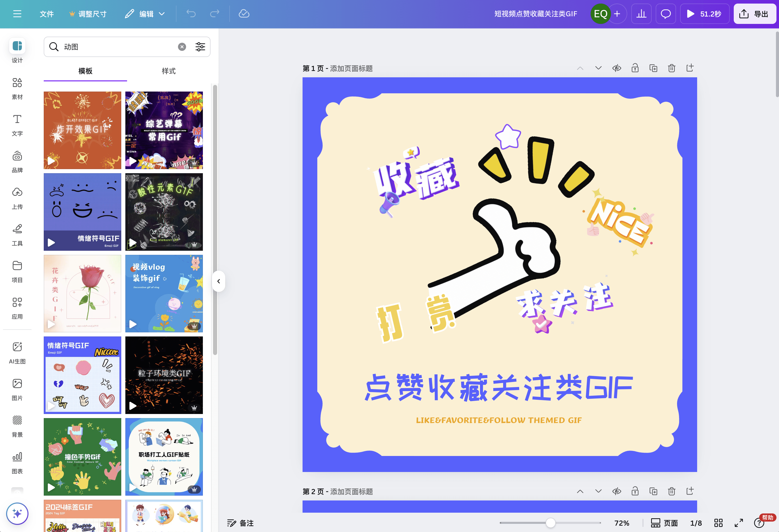This screenshot has height=532, width=779.
Task: Open the 文字 text panel
Action: (17, 125)
